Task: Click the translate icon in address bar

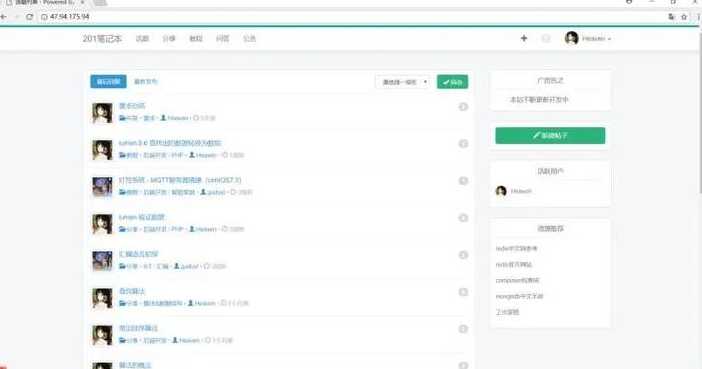Action: coord(672,17)
